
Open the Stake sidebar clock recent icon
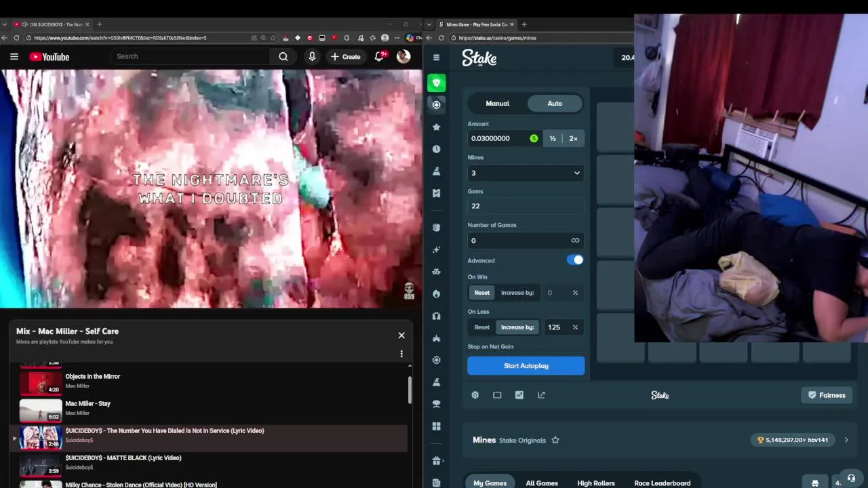click(437, 149)
